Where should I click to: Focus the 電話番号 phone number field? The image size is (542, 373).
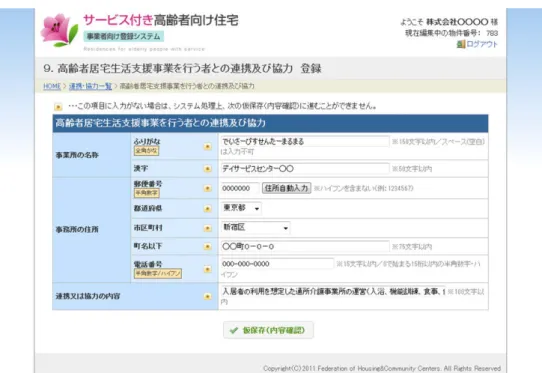277,264
